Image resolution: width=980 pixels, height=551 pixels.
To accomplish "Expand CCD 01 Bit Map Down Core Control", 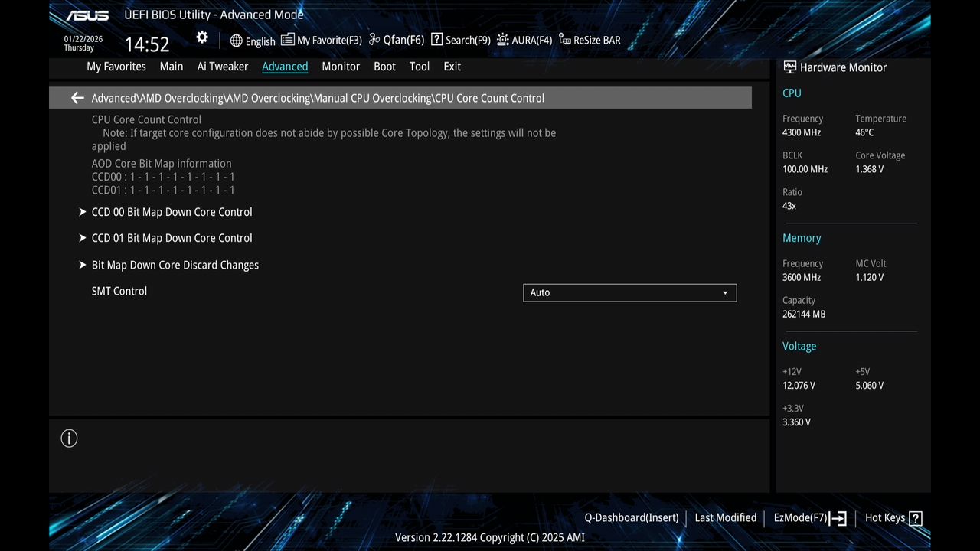I will [x=171, y=238].
